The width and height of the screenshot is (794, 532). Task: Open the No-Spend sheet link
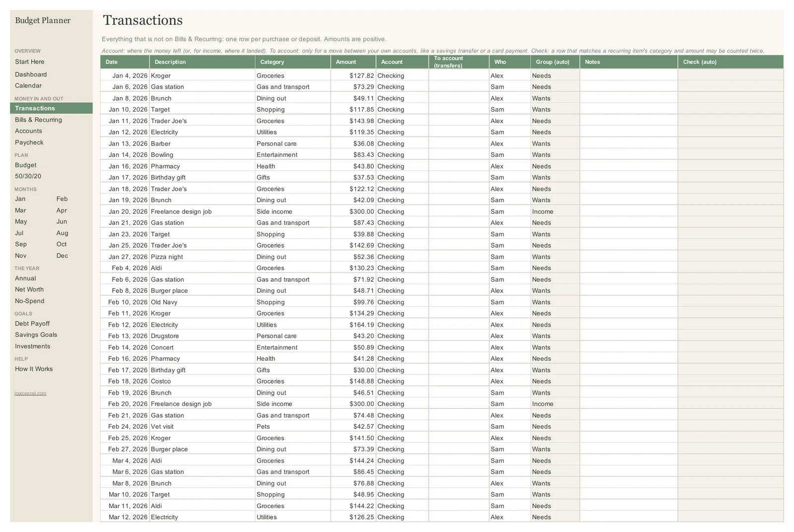click(29, 301)
